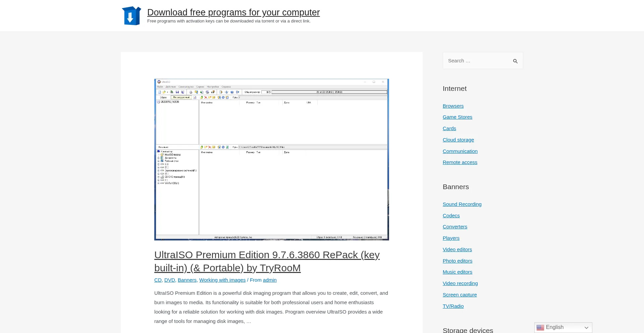Focus the Search input field
The width and height of the screenshot is (644, 333).
[x=476, y=61]
